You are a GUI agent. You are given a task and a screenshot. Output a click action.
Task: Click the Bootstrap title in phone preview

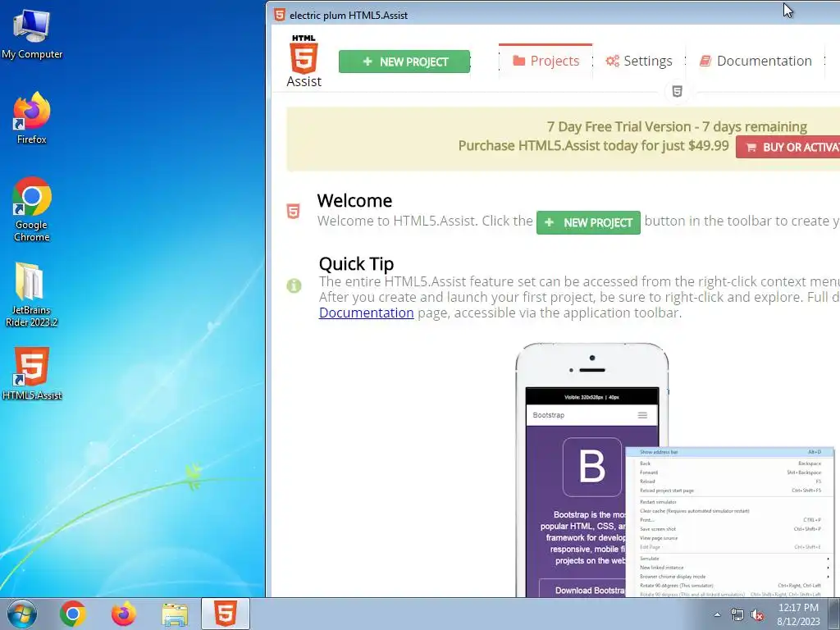(549, 415)
